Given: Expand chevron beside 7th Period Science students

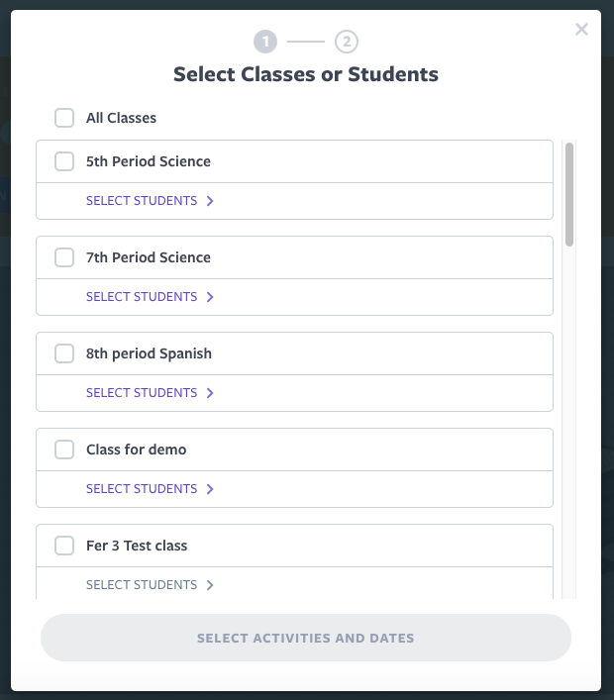Looking at the screenshot, I should [210, 297].
